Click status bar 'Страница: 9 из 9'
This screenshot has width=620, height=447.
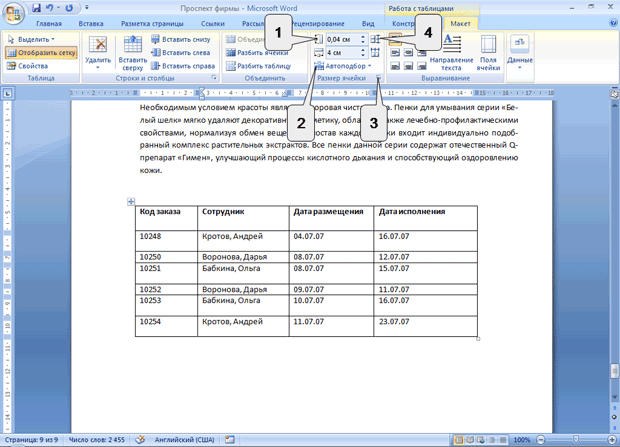click(x=31, y=440)
